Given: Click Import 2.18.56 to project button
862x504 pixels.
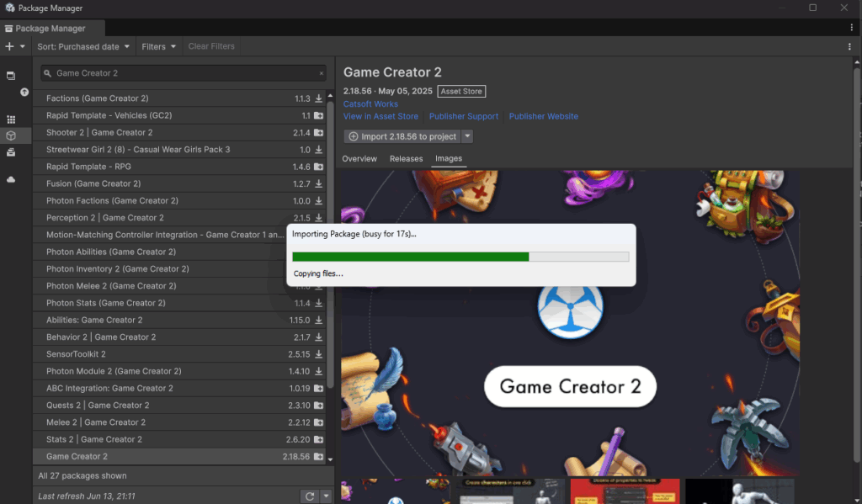Looking at the screenshot, I should (x=403, y=136).
